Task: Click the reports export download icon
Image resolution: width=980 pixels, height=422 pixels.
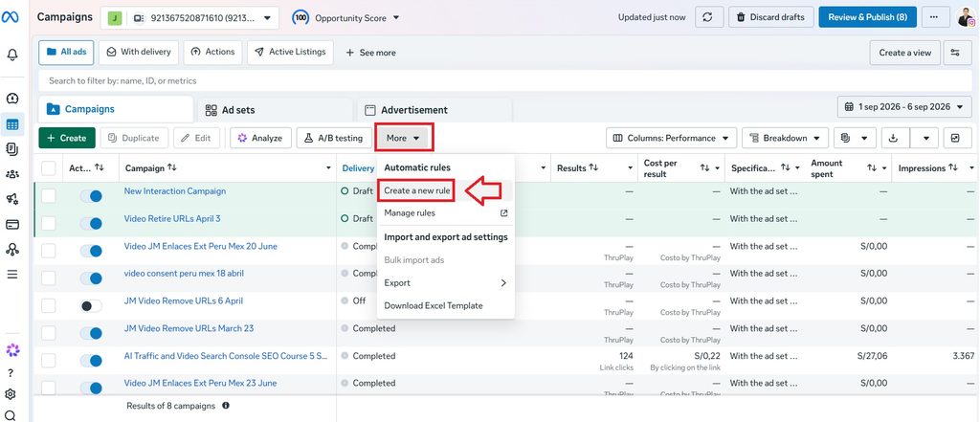Action: click(895, 138)
